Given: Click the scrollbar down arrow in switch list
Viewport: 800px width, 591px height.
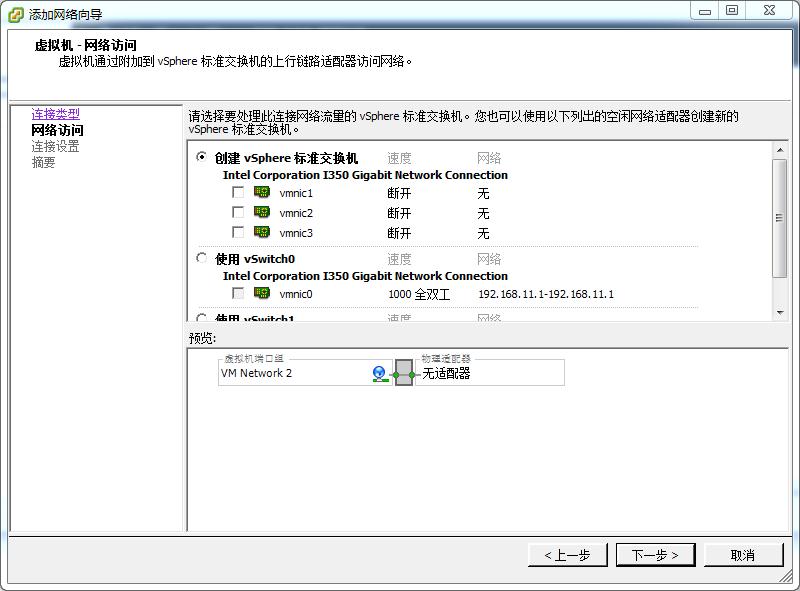Looking at the screenshot, I should 780,312.
